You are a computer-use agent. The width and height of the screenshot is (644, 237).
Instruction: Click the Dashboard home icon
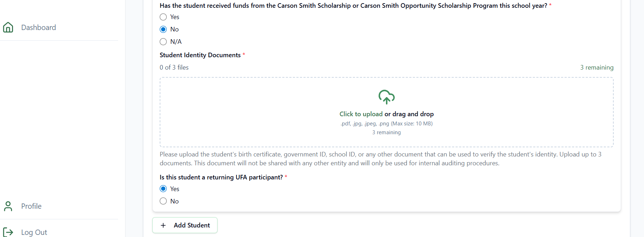(x=8, y=28)
